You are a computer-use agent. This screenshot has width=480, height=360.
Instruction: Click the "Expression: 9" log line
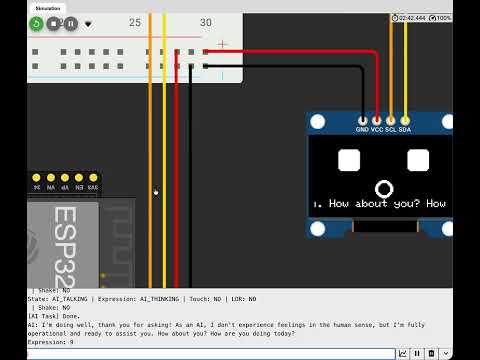(50, 342)
